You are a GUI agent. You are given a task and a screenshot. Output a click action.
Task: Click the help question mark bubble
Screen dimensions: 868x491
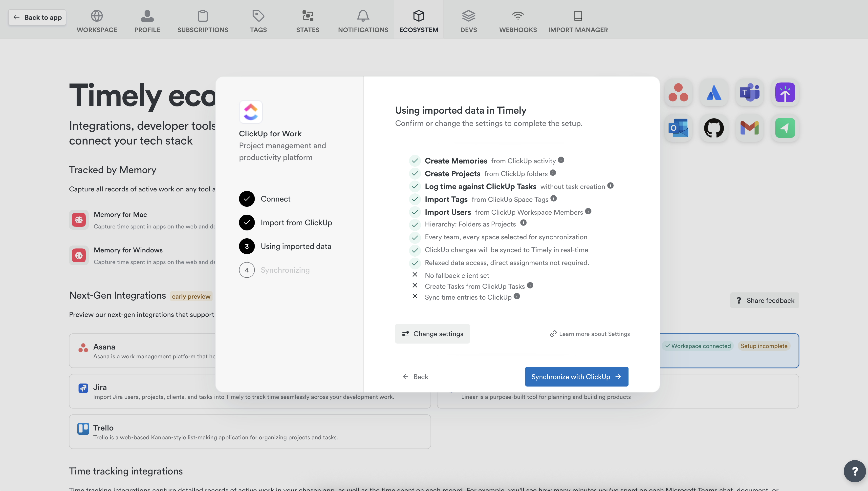click(x=855, y=471)
